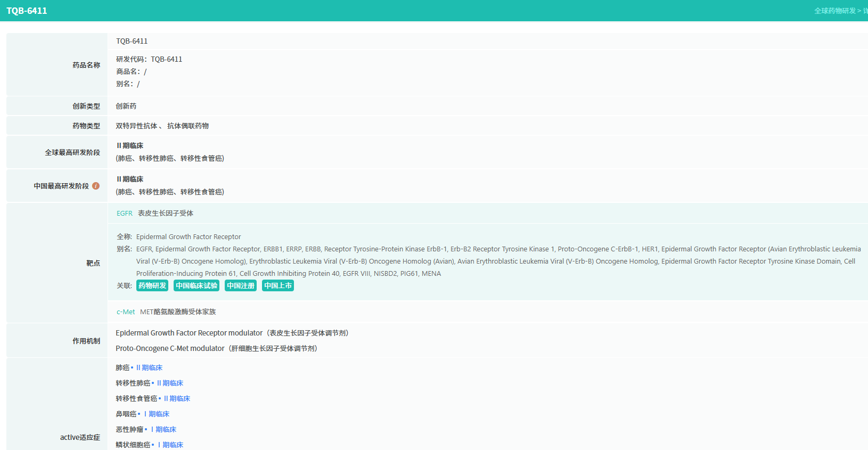
Task: Open 全球药物研发 breadcrumb link
Action: [x=835, y=11]
